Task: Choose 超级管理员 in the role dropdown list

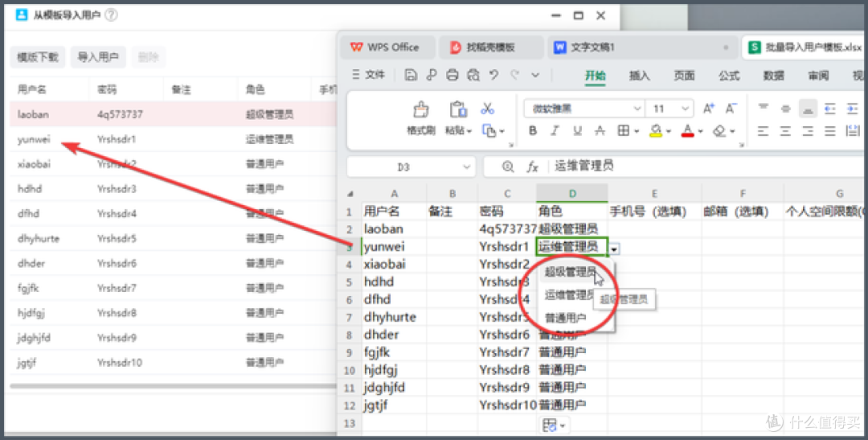Action: (x=571, y=272)
